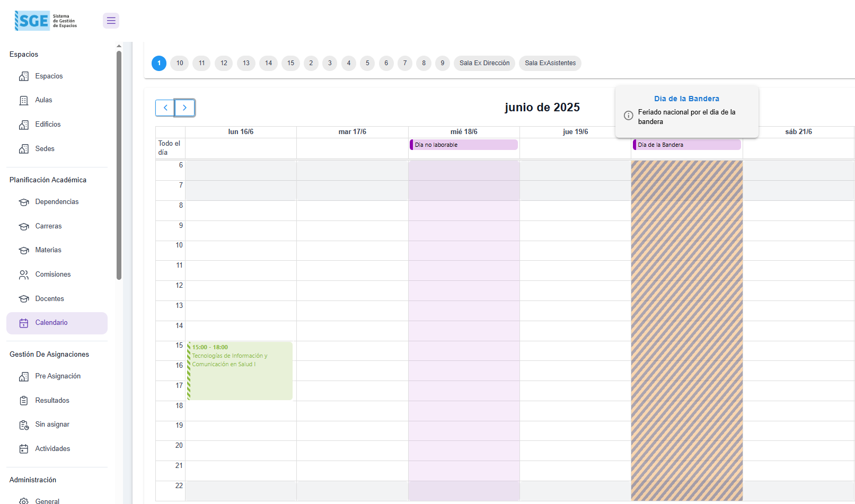Open the Docentes menu item
The width and height of the screenshot is (855, 504).
57,299
